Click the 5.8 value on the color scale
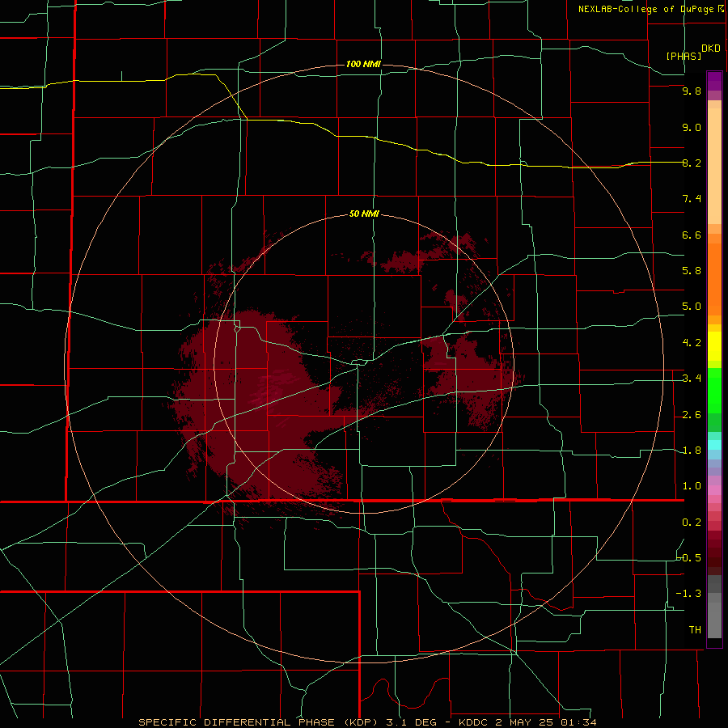728x728 pixels. [x=692, y=271]
